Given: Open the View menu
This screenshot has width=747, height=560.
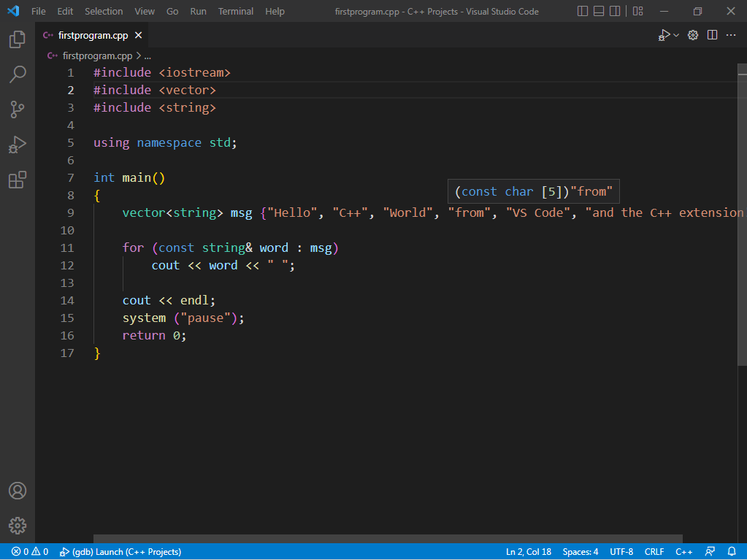Looking at the screenshot, I should pos(145,11).
